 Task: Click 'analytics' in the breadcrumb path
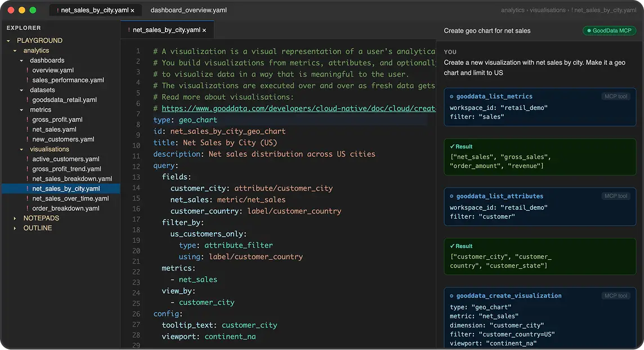[513, 10]
